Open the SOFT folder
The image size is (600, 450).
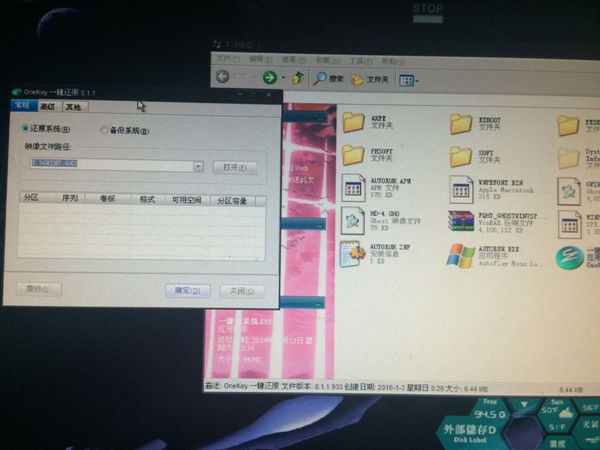coord(460,157)
